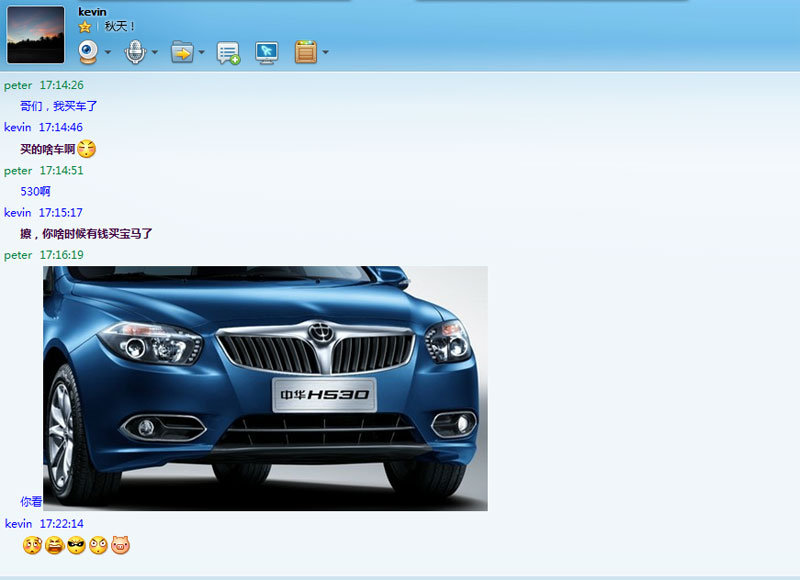Start a voice call with microphone icon

click(x=135, y=52)
